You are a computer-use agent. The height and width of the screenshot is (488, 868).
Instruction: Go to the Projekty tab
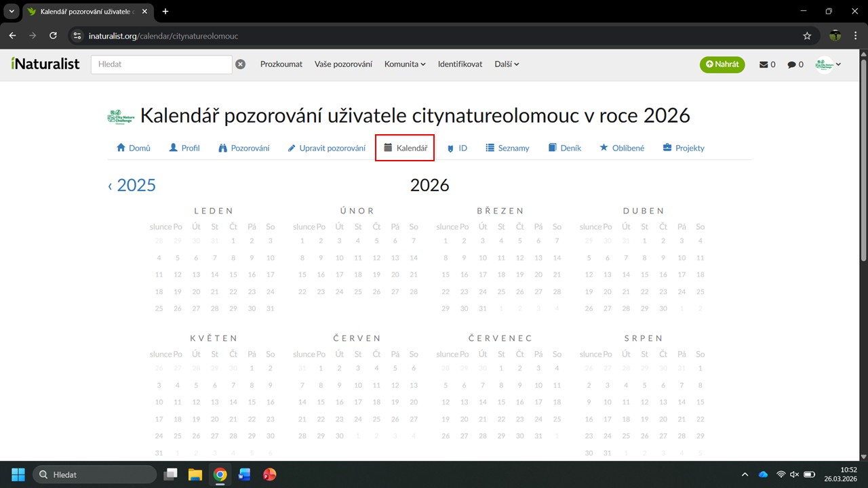point(684,148)
